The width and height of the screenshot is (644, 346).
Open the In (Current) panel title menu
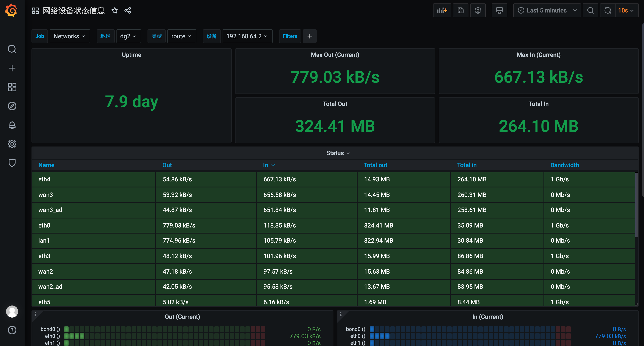click(487, 317)
